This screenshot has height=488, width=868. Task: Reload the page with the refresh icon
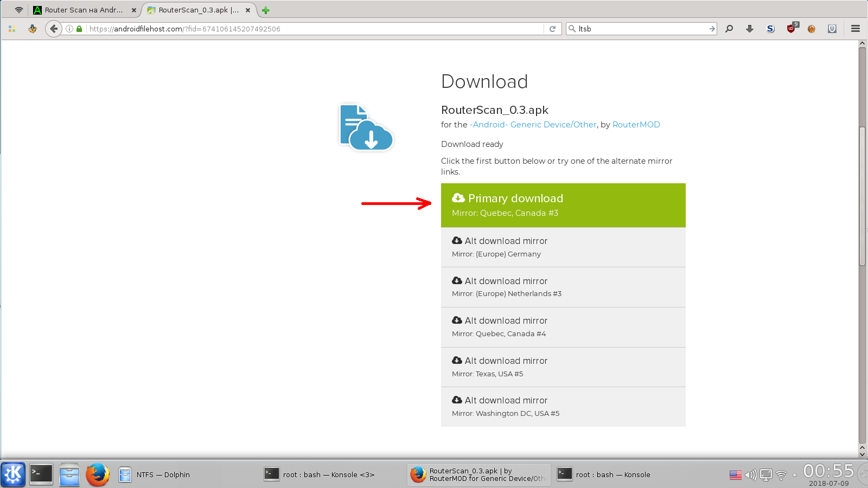point(552,29)
